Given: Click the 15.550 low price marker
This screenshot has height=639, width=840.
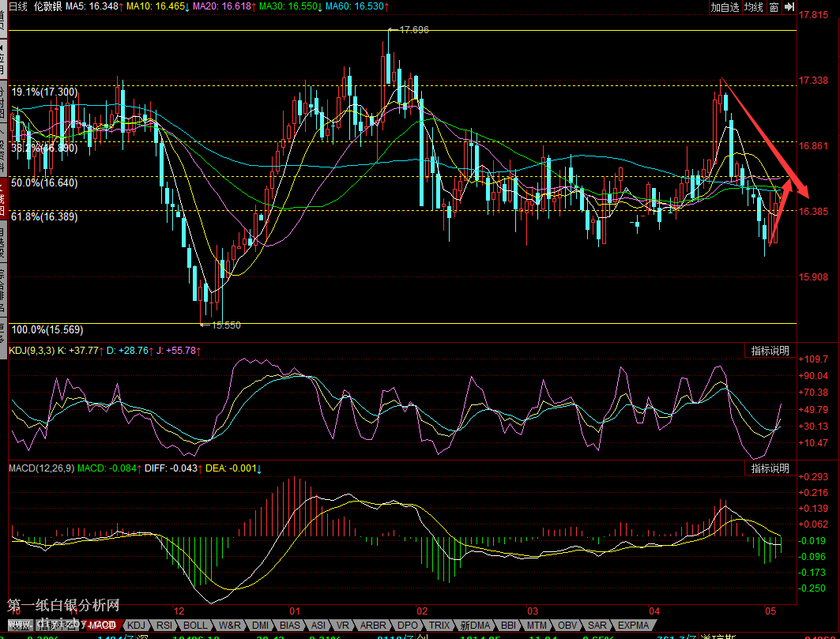Looking at the screenshot, I should click(x=225, y=325).
